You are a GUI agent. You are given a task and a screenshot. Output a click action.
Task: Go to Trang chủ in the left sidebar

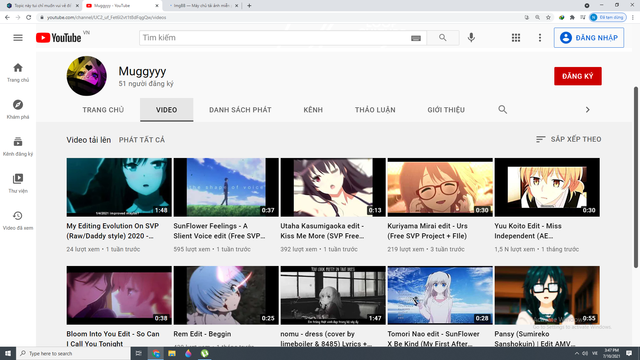coord(18,72)
